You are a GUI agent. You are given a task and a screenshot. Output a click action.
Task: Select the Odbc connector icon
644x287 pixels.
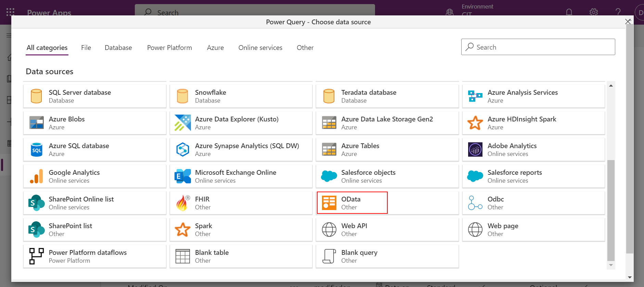click(x=475, y=203)
